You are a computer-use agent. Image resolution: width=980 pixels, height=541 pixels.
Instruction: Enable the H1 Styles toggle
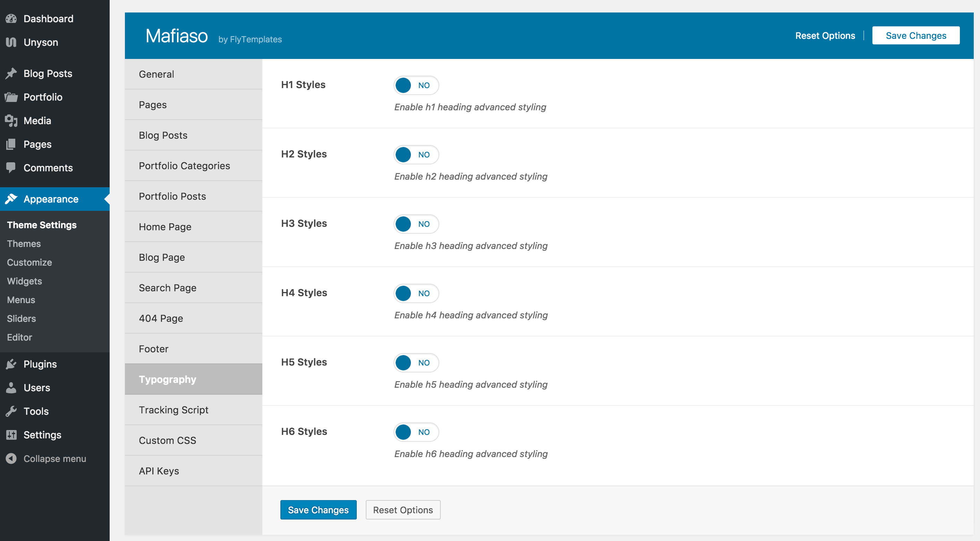pyautogui.click(x=416, y=85)
